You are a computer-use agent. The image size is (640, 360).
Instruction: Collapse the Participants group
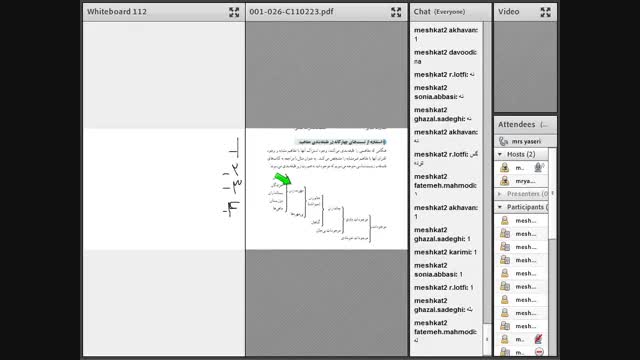coord(500,207)
